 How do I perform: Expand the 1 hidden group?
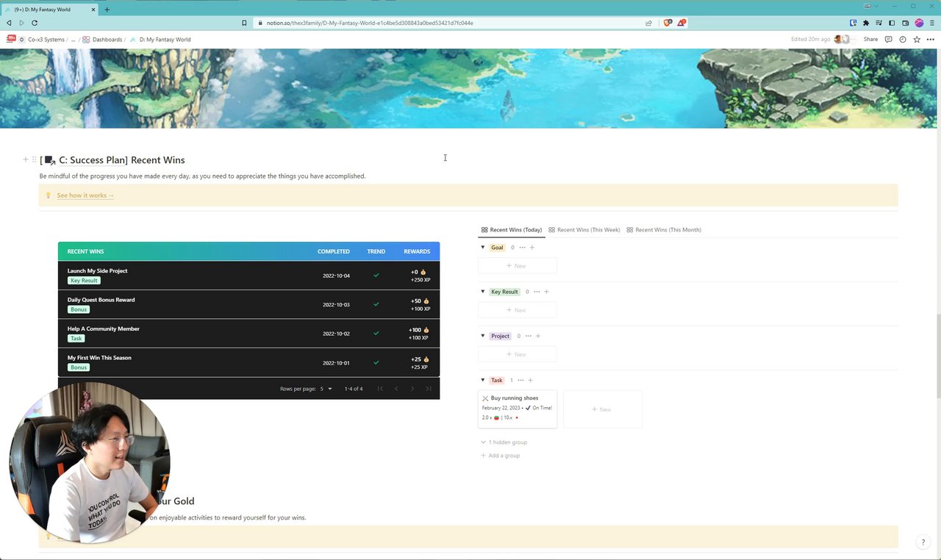(x=504, y=442)
